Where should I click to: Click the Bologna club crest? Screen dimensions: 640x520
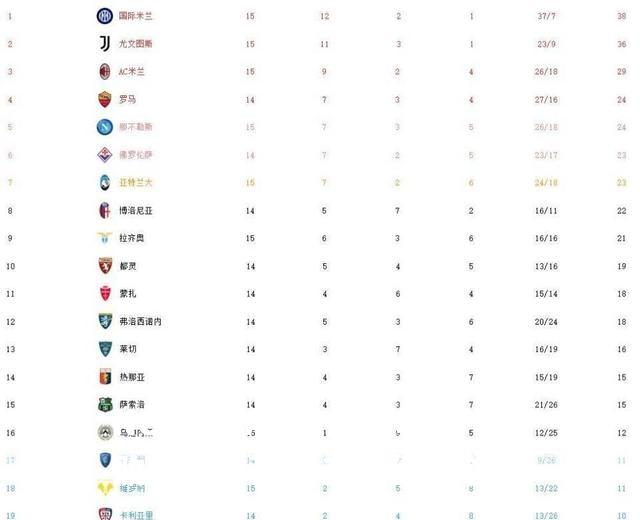coord(105,210)
